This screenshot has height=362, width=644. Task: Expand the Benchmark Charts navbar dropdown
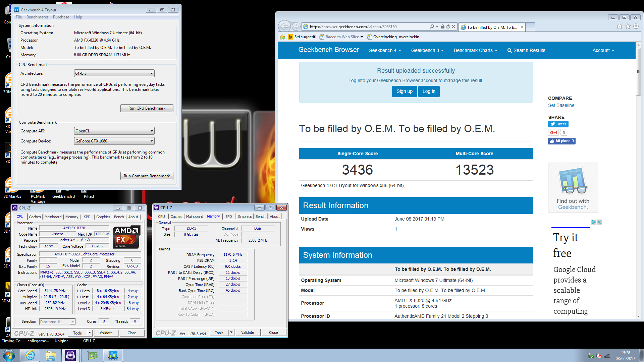475,50
